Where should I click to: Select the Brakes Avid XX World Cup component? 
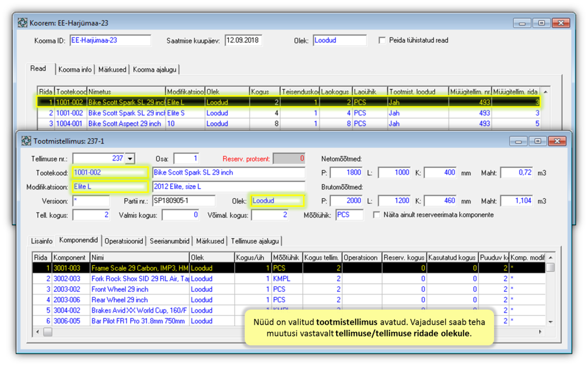[289, 310]
